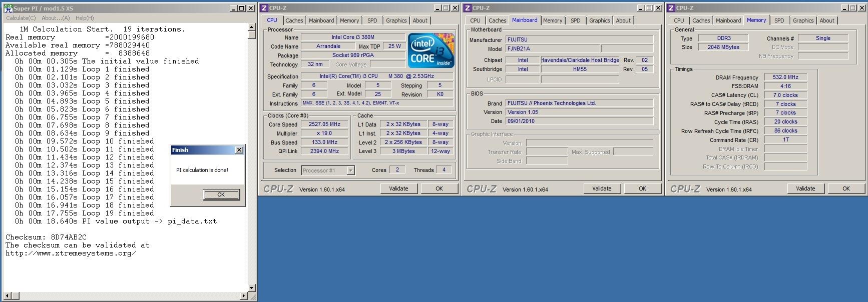The height and width of the screenshot is (302, 868).
Task: Click the Manufacturer field FUJITSU
Action: 579,40
